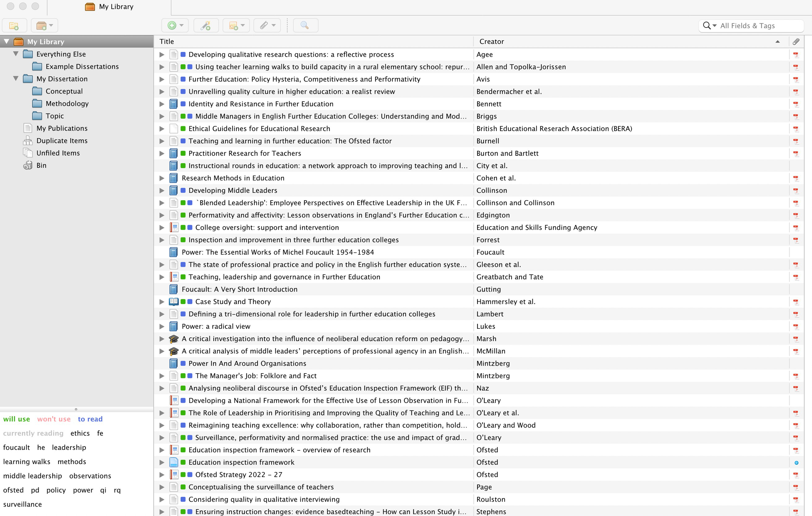The width and height of the screenshot is (812, 516).
Task: Sort by the Creator column header
Action: point(631,42)
